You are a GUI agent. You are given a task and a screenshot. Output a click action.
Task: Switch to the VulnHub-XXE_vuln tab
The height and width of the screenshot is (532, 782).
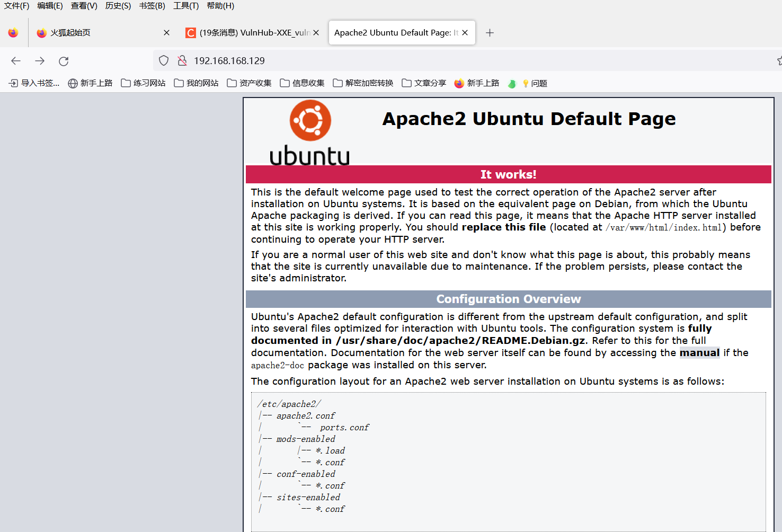pos(253,33)
